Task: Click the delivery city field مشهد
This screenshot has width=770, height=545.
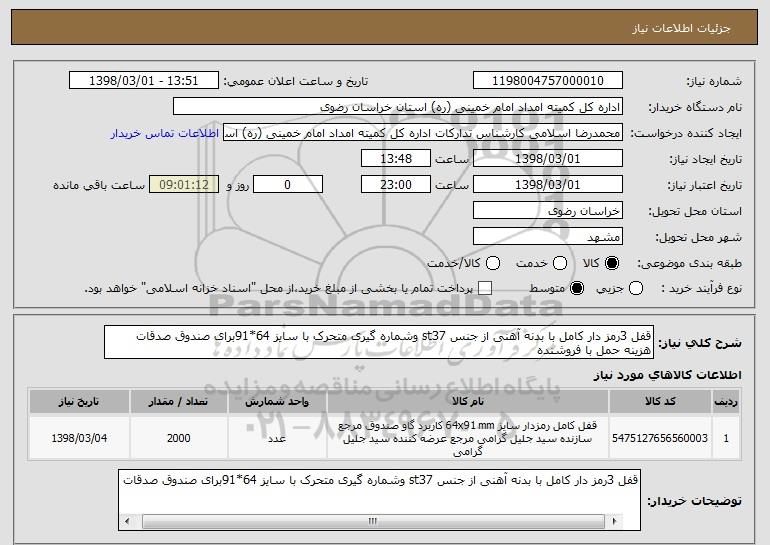Action: tap(548, 237)
